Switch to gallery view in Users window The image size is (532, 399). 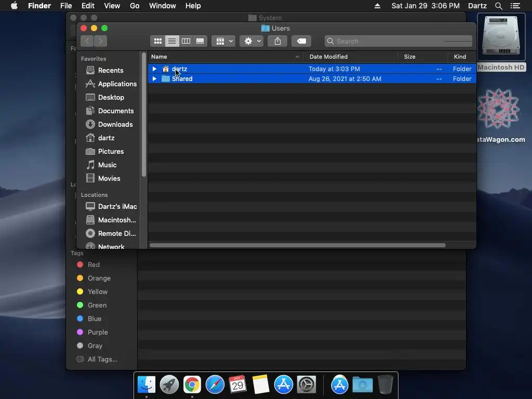[x=200, y=41]
